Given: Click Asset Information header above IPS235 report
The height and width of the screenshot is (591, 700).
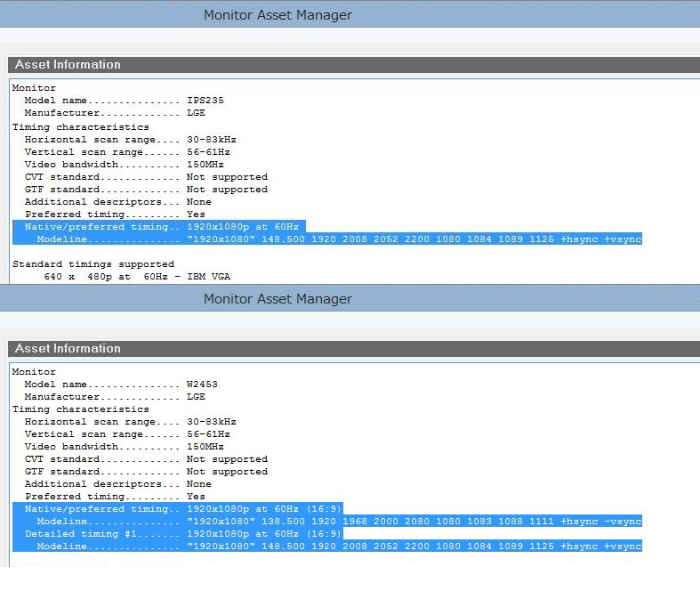Looking at the screenshot, I should [68, 65].
